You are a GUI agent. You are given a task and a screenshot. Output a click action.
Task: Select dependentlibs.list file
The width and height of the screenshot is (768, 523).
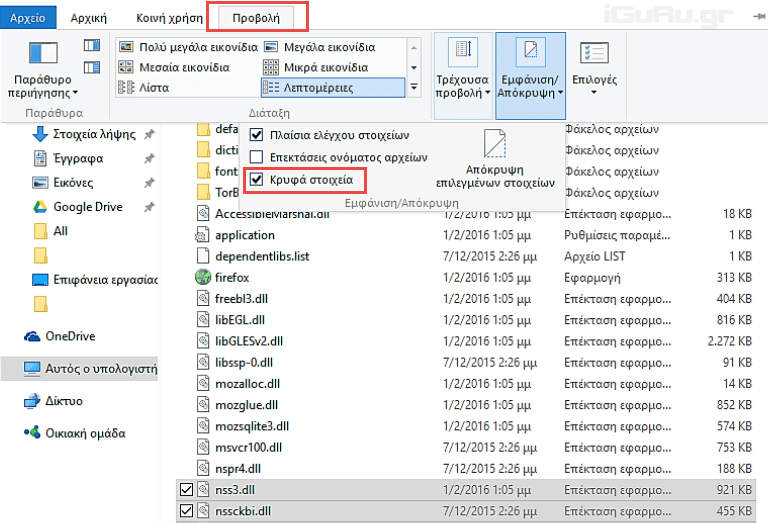tap(262, 257)
